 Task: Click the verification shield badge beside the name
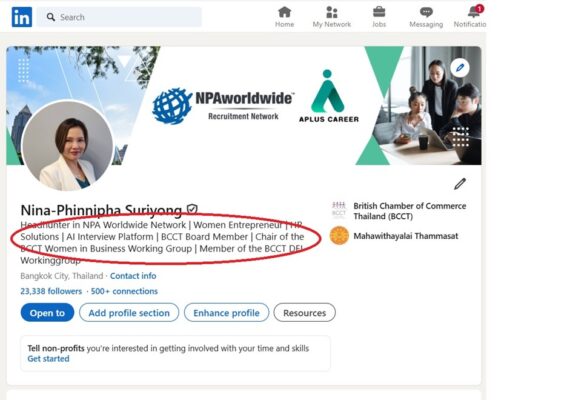click(192, 209)
